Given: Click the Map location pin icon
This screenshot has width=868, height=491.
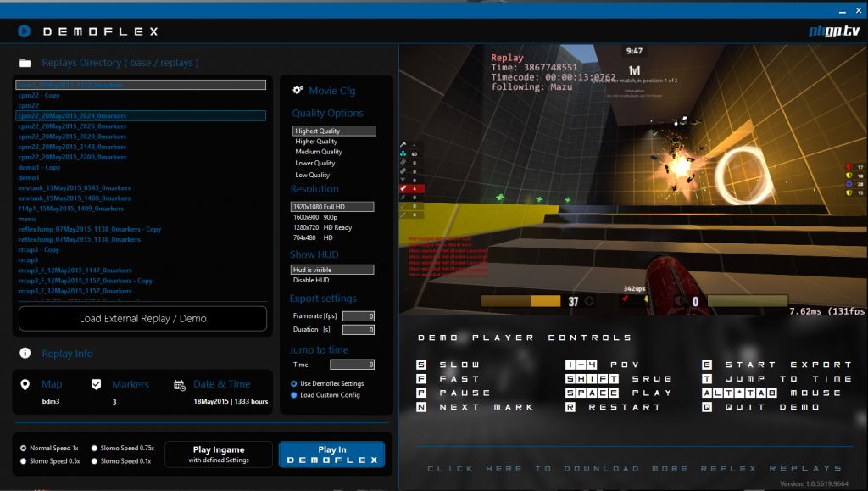Looking at the screenshot, I should [25, 384].
